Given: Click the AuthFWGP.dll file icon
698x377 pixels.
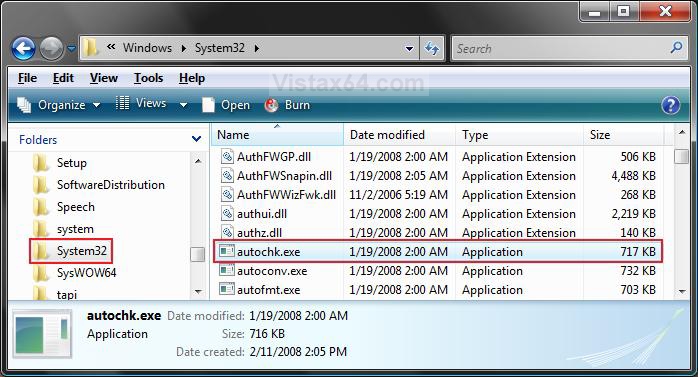Looking at the screenshot, I should tap(227, 156).
